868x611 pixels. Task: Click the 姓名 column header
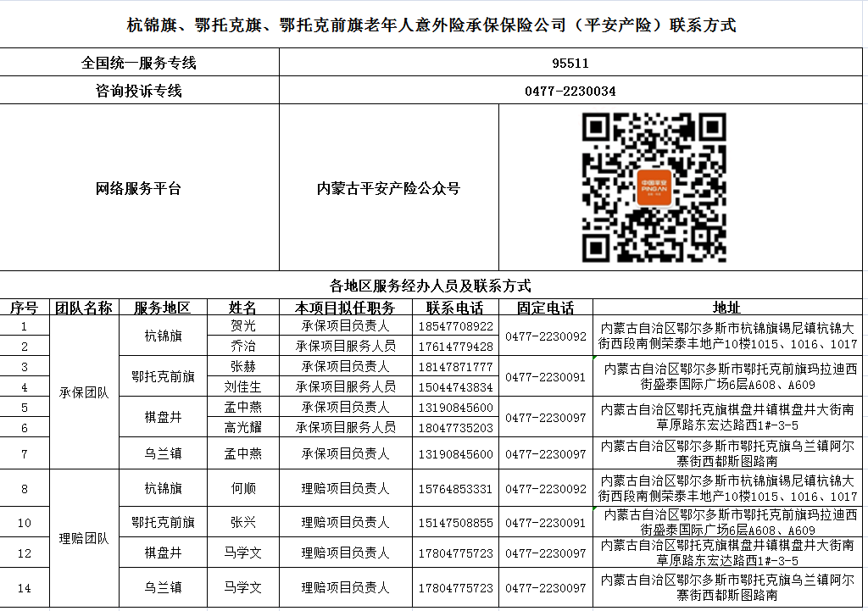pos(242,308)
